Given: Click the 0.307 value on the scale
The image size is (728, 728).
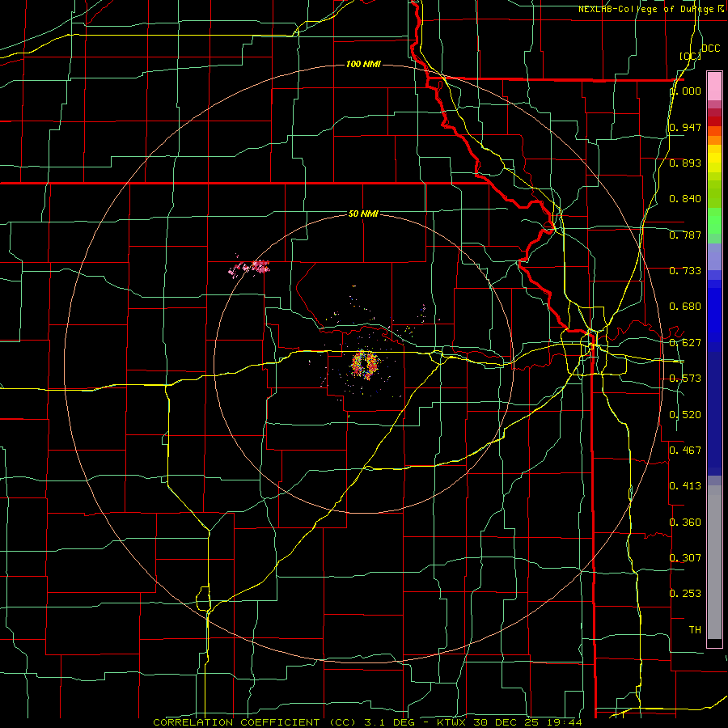Looking at the screenshot, I should point(685,557).
